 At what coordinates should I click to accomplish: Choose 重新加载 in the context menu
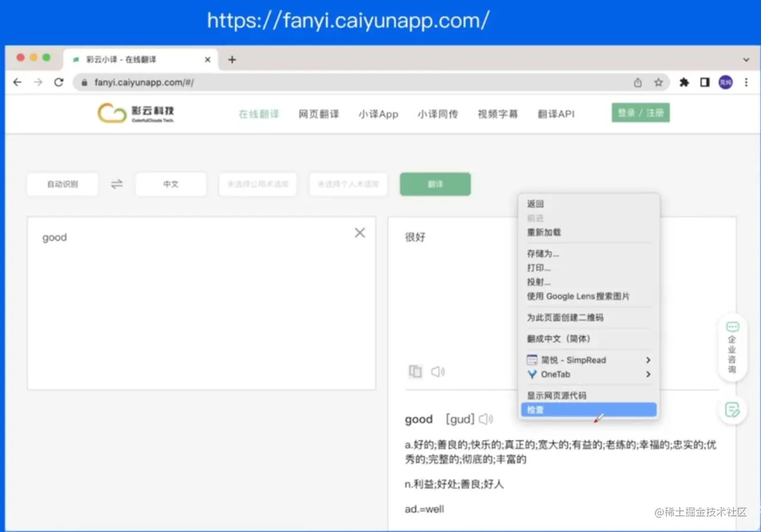click(x=589, y=232)
